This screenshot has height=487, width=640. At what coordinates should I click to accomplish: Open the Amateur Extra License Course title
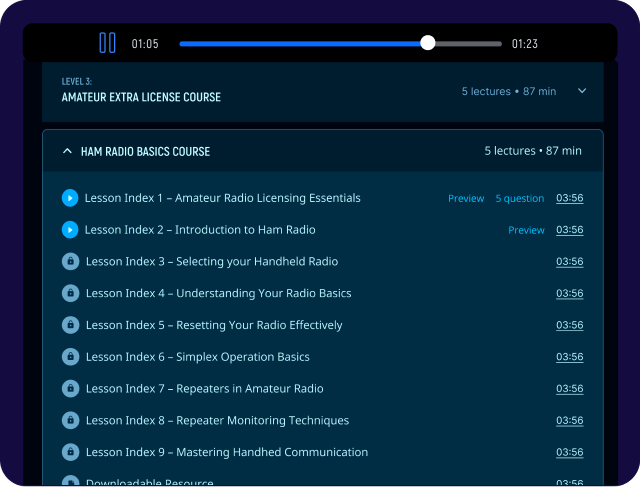tap(141, 97)
